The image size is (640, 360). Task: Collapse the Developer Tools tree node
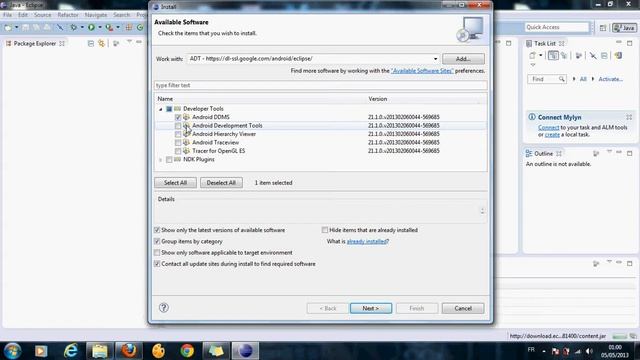[x=160, y=109]
